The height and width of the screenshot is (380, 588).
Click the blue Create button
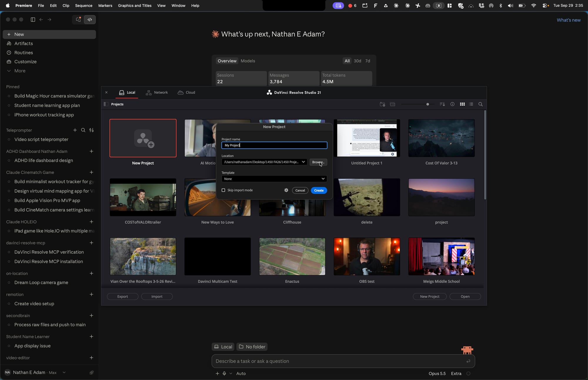(319, 190)
